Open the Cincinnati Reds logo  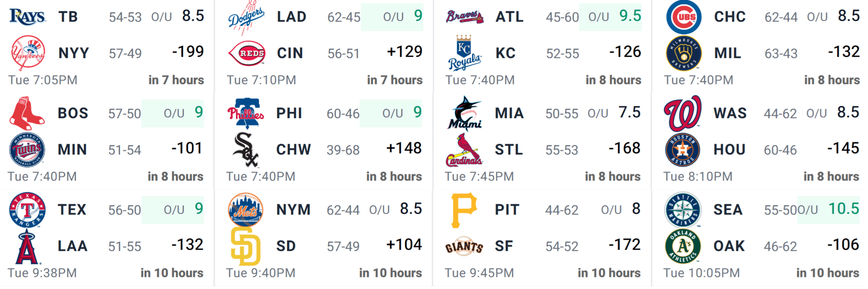(x=246, y=53)
